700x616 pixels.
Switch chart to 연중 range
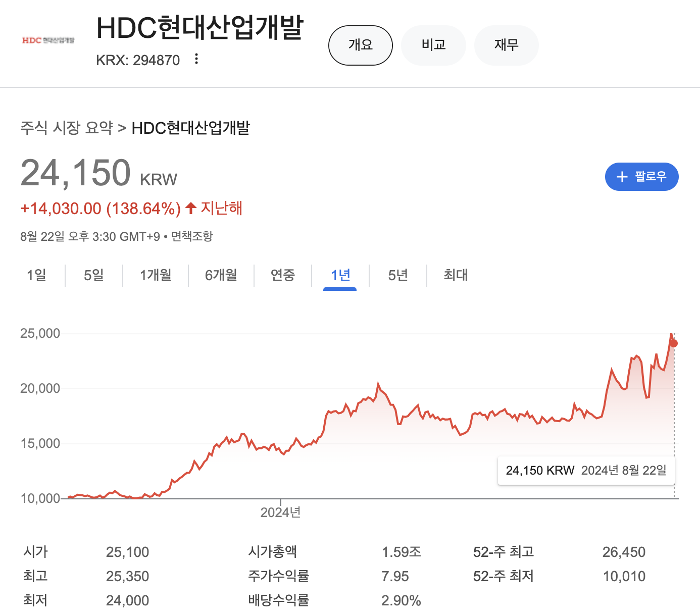tap(283, 275)
